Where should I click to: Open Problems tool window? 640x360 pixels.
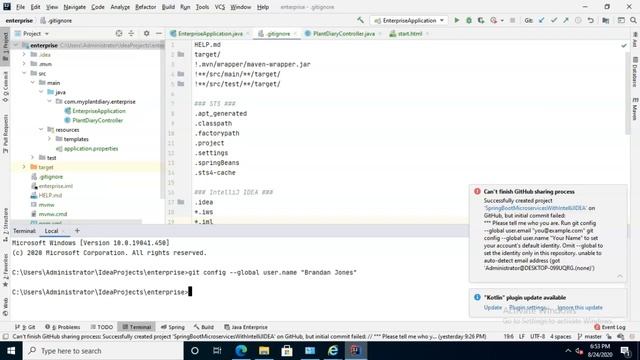(x=62, y=327)
